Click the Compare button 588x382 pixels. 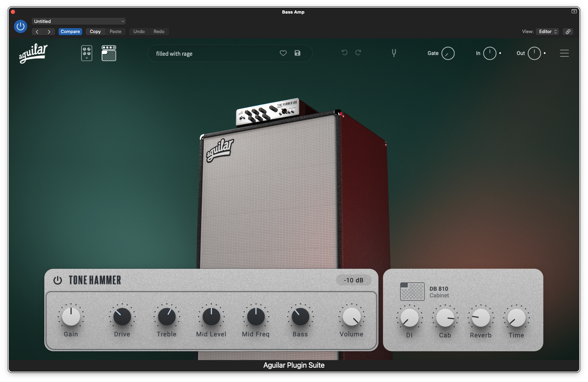[x=70, y=32]
